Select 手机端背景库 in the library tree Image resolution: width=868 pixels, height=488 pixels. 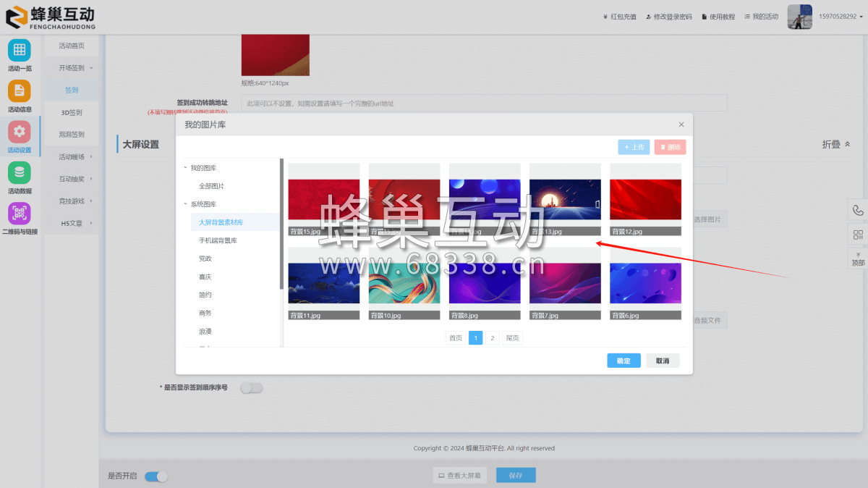pyautogui.click(x=218, y=240)
